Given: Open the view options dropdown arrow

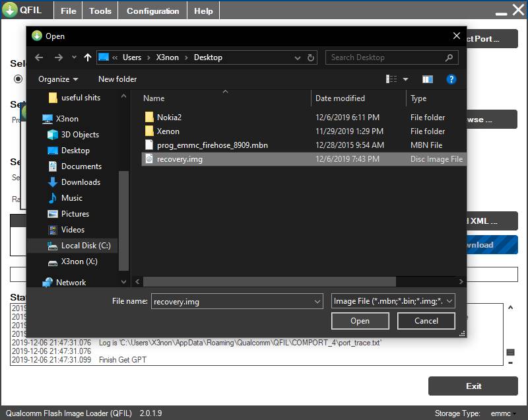Looking at the screenshot, I should (x=405, y=79).
